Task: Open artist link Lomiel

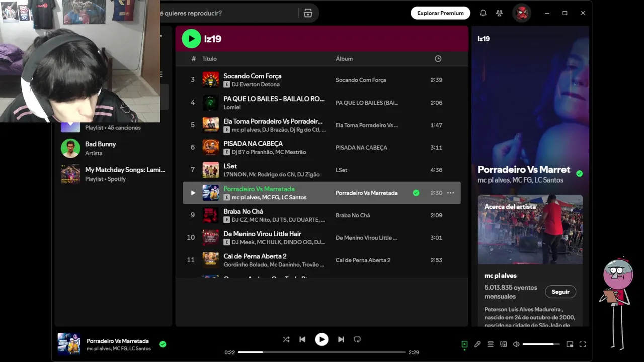Action: (x=232, y=107)
